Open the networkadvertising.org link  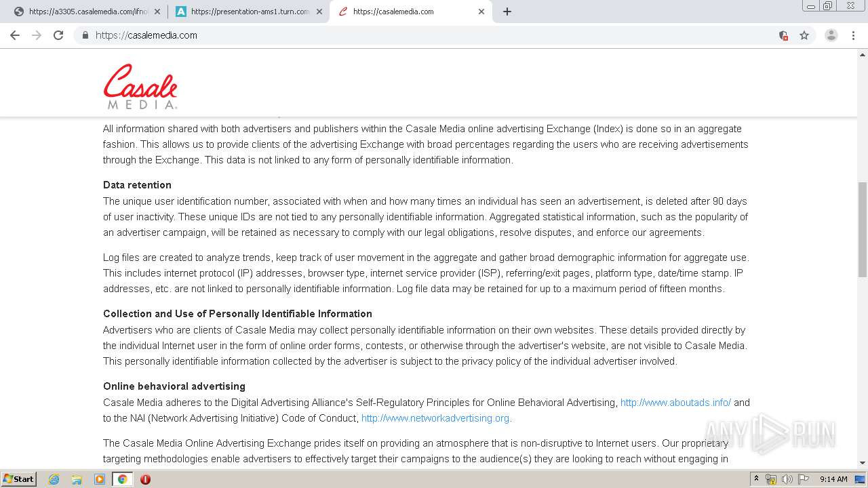click(435, 418)
